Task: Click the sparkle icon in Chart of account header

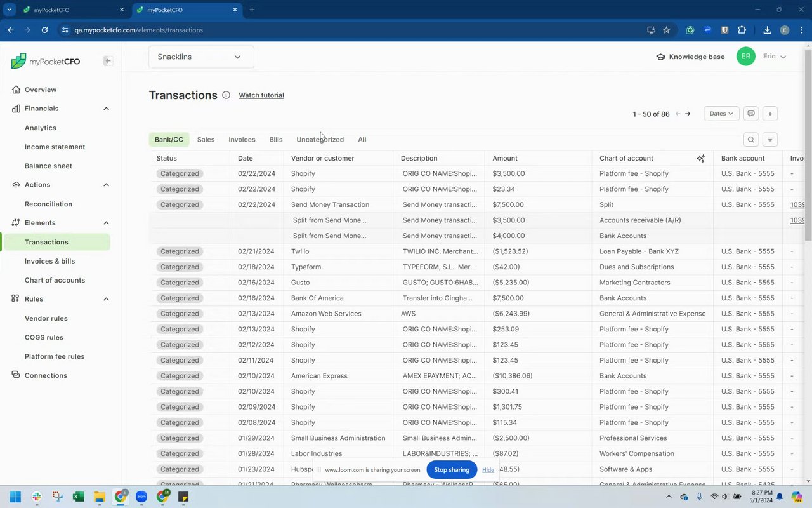Action: click(x=700, y=158)
